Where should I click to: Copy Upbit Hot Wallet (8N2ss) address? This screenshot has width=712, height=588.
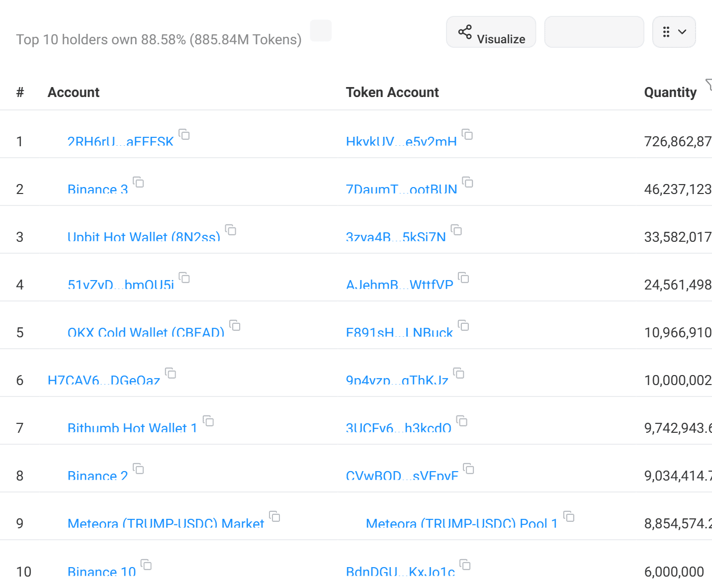pyautogui.click(x=231, y=230)
